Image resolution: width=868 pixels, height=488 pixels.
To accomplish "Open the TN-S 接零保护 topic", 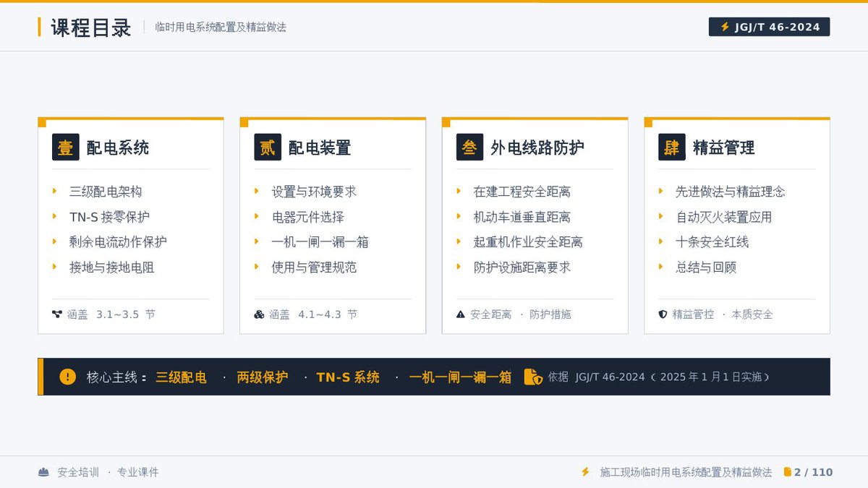I will [x=110, y=217].
